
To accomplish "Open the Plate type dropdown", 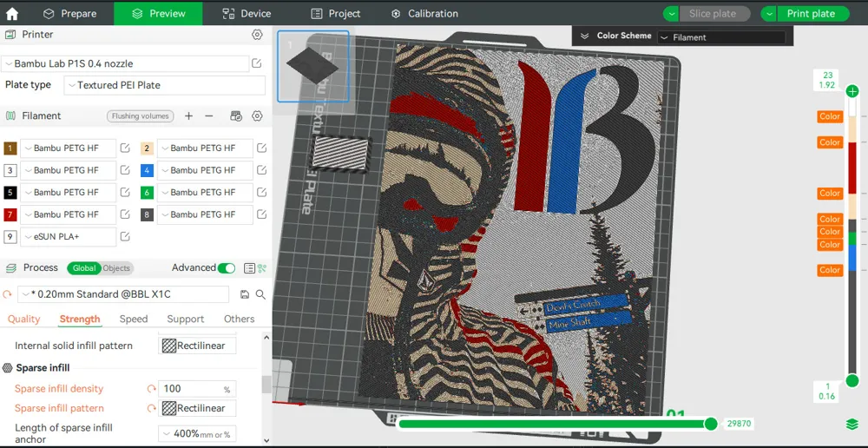I will pyautogui.click(x=164, y=85).
